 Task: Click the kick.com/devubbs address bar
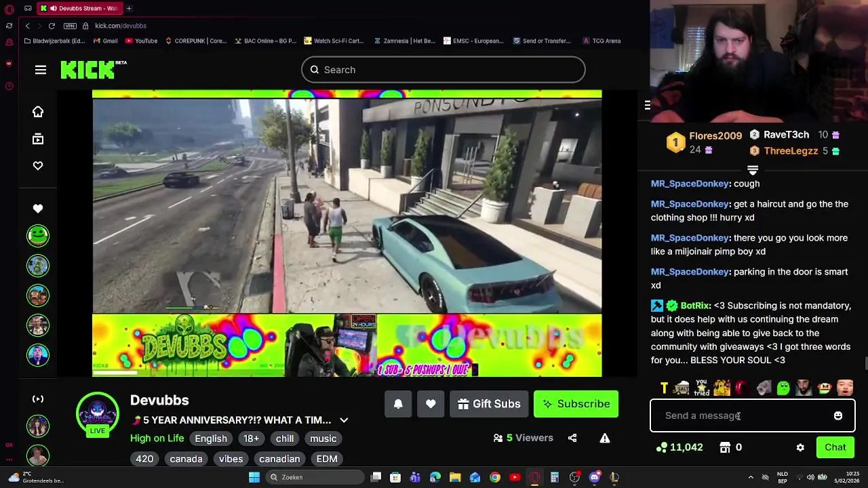pos(121,26)
